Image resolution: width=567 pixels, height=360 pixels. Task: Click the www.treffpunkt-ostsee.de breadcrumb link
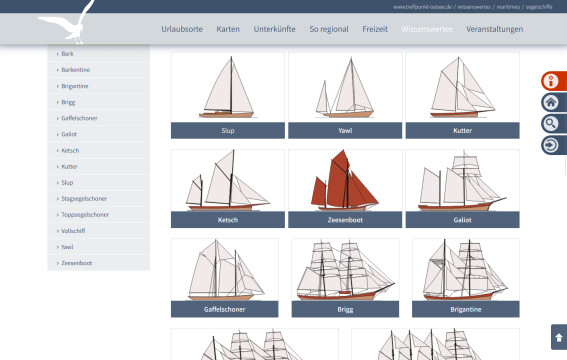(422, 7)
